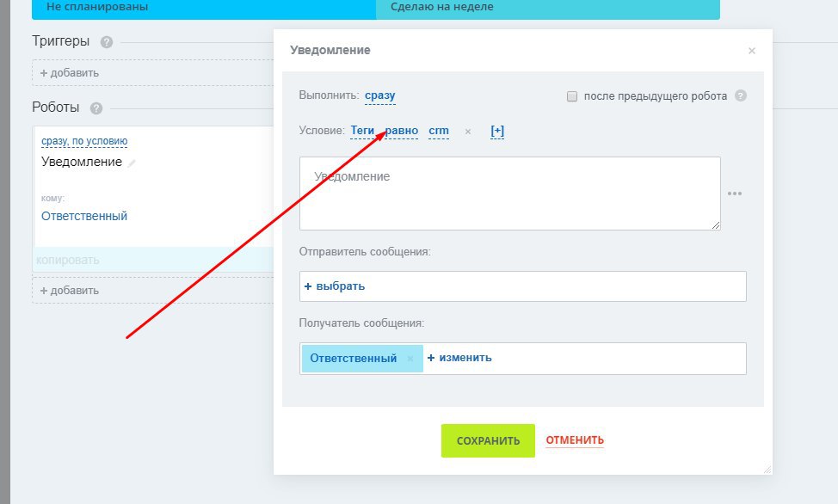This screenshot has width=838, height=504.
Task: Click the 'Уведомление' dialog title
Action: point(330,50)
